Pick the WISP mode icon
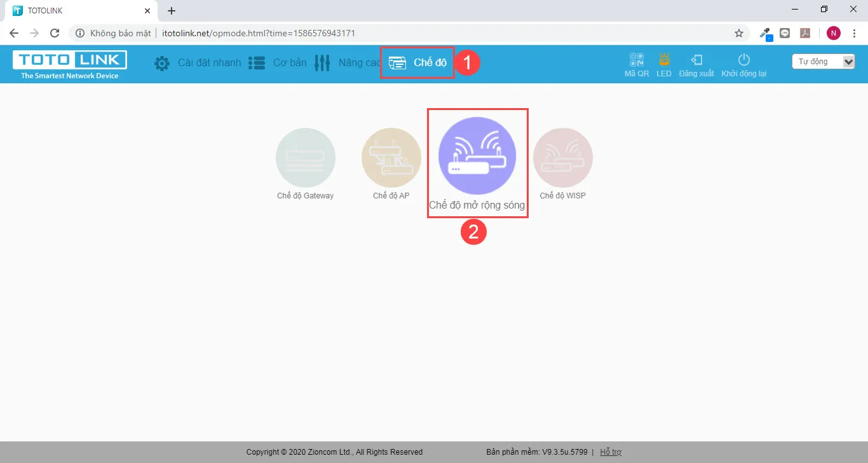This screenshot has height=463, width=868. 562,158
